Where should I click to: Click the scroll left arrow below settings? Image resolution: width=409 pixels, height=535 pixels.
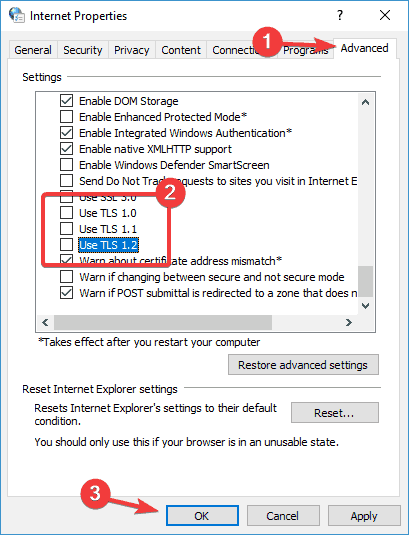point(45,322)
